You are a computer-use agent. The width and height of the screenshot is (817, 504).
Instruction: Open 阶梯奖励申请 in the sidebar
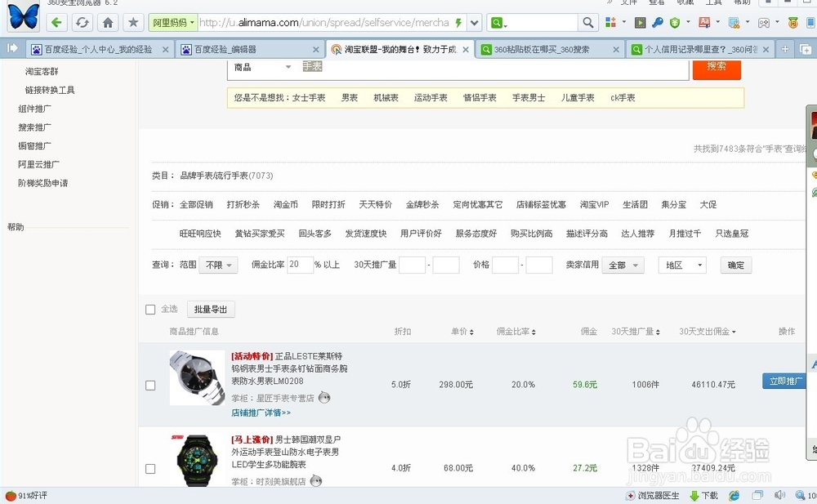[42, 183]
